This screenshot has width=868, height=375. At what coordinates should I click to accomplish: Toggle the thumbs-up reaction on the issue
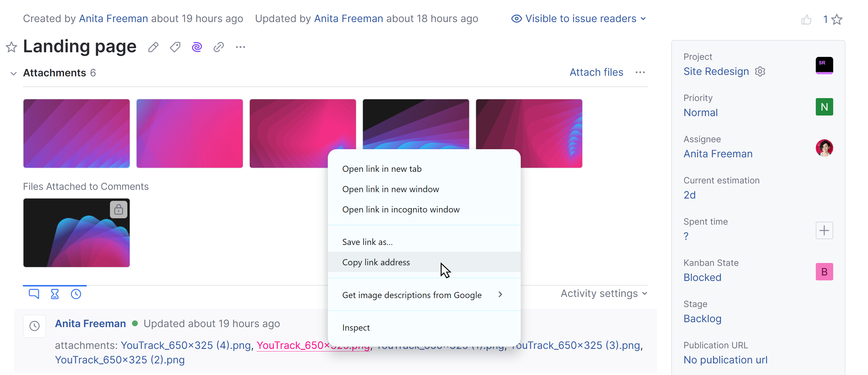tap(807, 19)
